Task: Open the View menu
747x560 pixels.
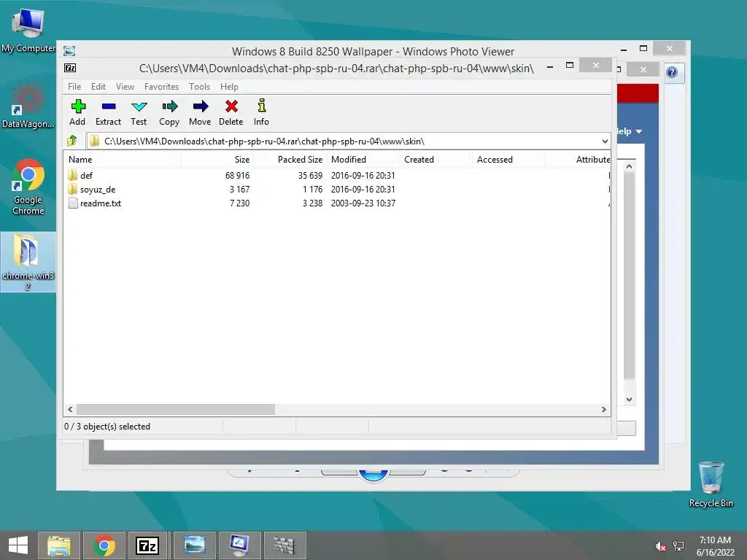Action: click(125, 87)
